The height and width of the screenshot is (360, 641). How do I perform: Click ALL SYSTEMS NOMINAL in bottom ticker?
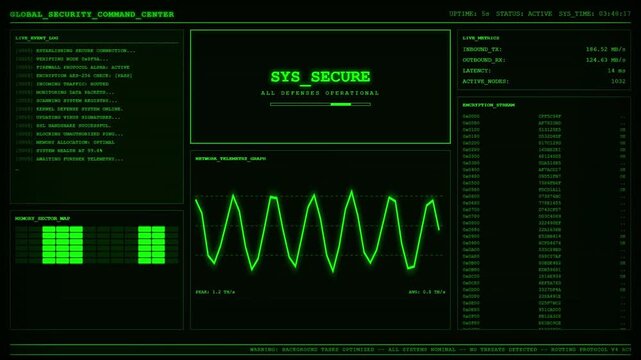[421, 350]
